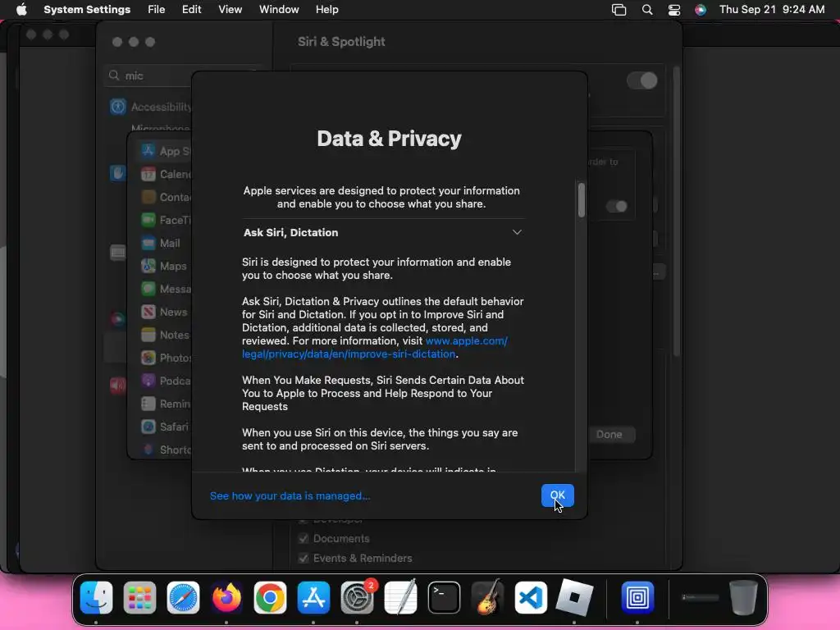The width and height of the screenshot is (840, 630).
Task: Open the Help menu
Action: click(326, 9)
